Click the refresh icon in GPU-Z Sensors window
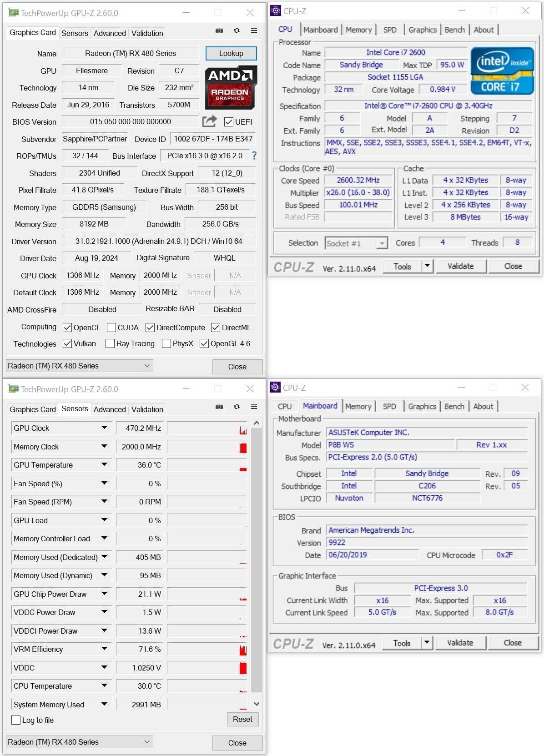The height and width of the screenshot is (756, 544). click(237, 407)
